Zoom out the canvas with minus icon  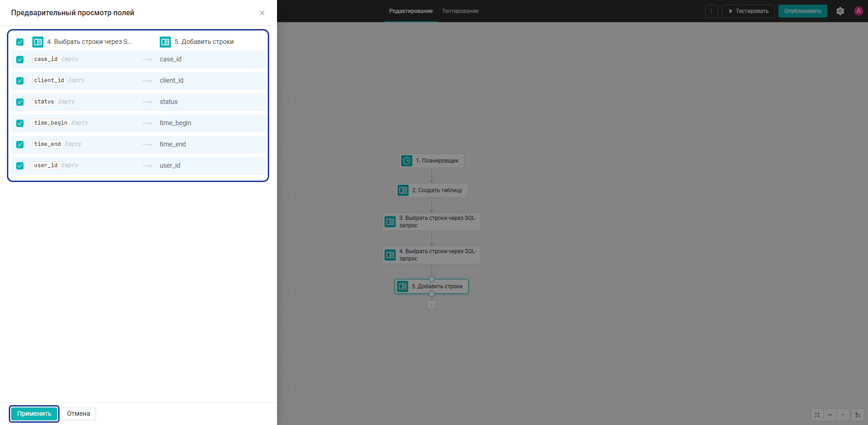tap(830, 415)
